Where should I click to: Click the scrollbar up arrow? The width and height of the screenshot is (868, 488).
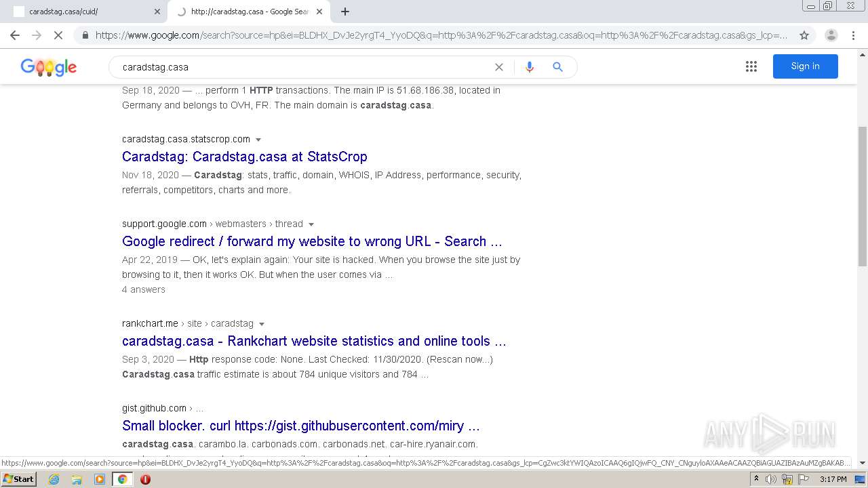[862, 54]
